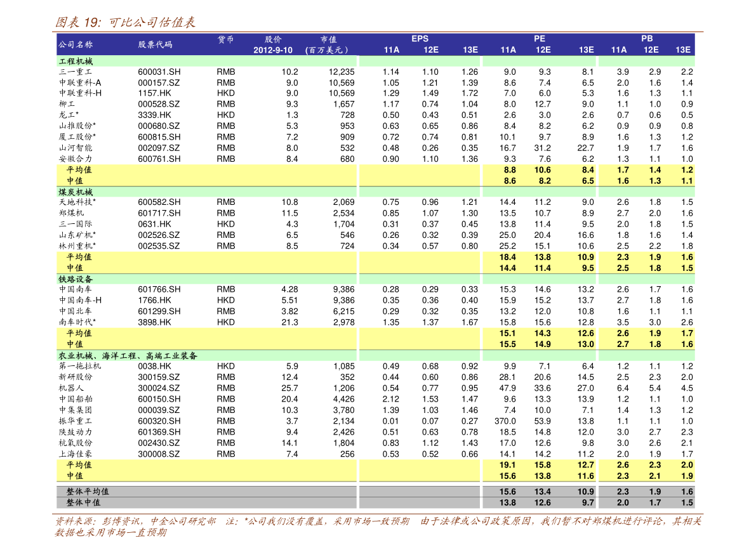Click company name '中联重科-A'
The width and height of the screenshot is (756, 550).
[80, 83]
